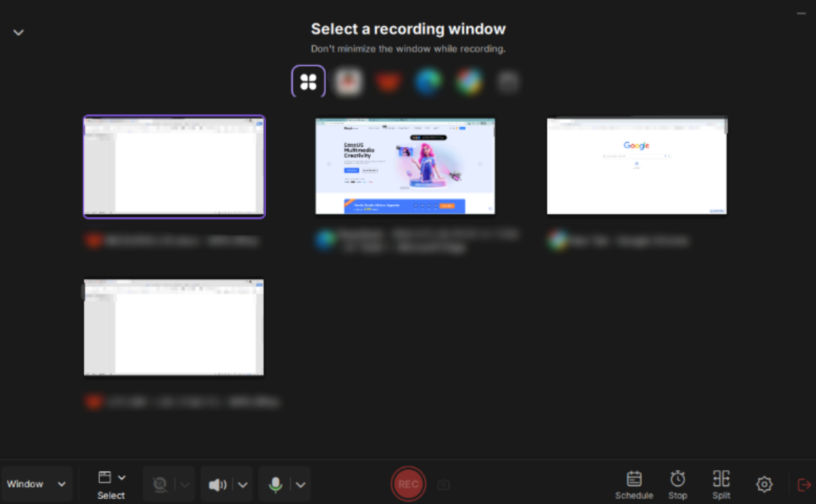The width and height of the screenshot is (816, 504).
Task: Open the settings gear
Action: coord(764,484)
